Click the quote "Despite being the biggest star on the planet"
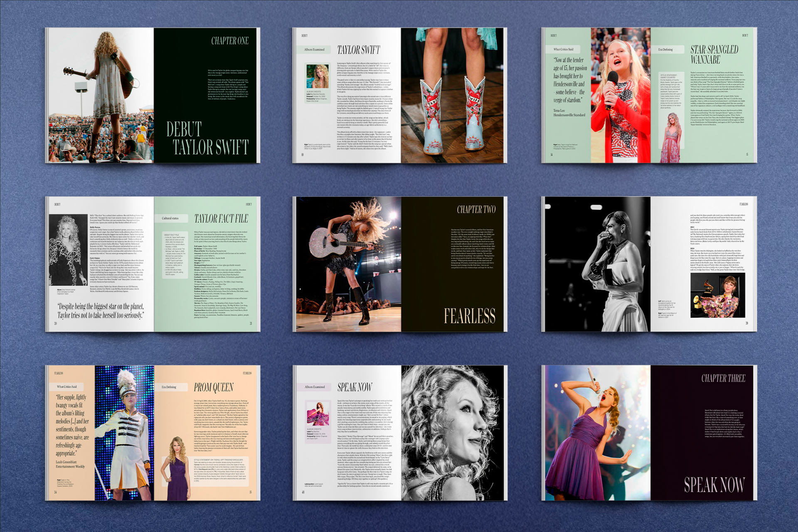The width and height of the screenshot is (798, 532). pyautogui.click(x=100, y=311)
